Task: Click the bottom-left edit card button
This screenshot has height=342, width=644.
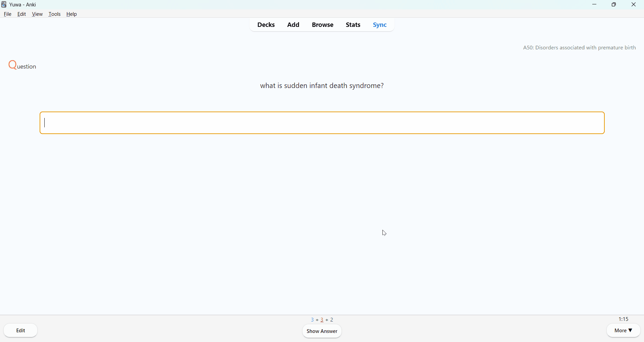Action: point(21,331)
